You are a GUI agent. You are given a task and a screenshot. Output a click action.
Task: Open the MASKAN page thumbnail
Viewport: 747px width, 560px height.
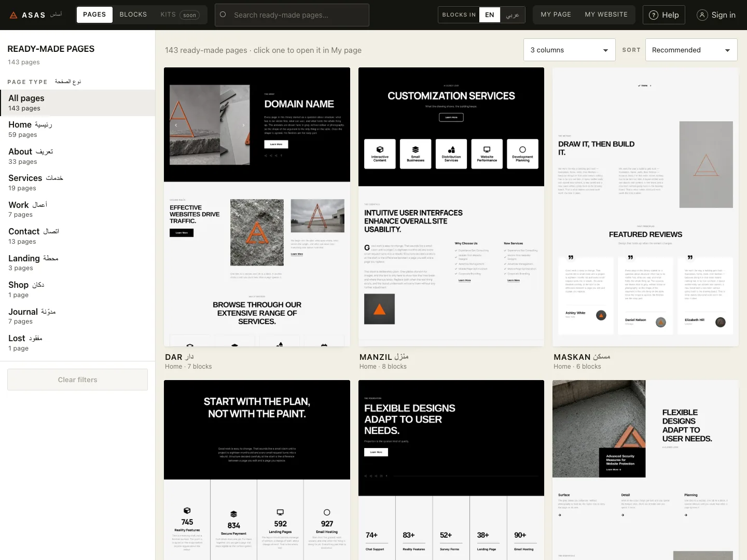[645, 207]
